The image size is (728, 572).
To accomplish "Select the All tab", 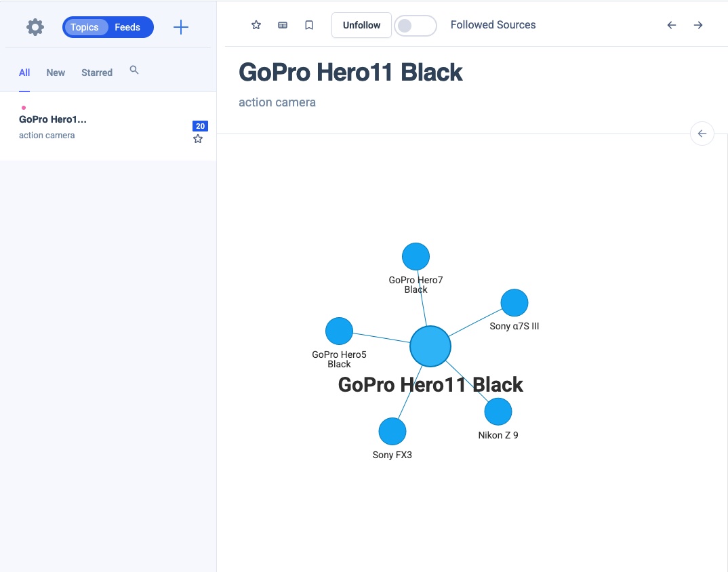I will pos(24,73).
